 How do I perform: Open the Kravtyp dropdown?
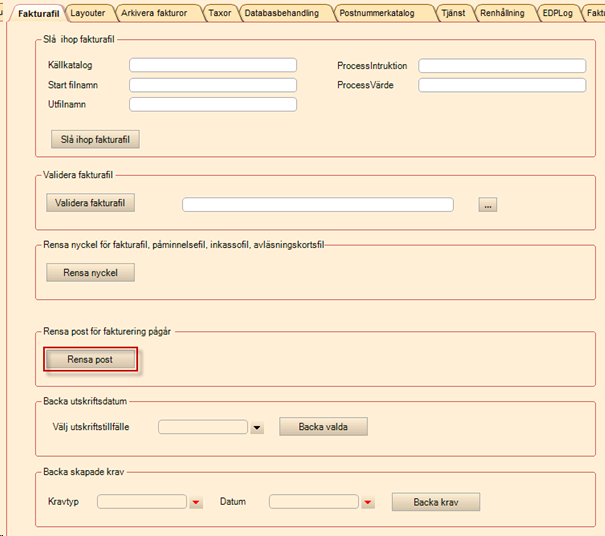(x=196, y=502)
